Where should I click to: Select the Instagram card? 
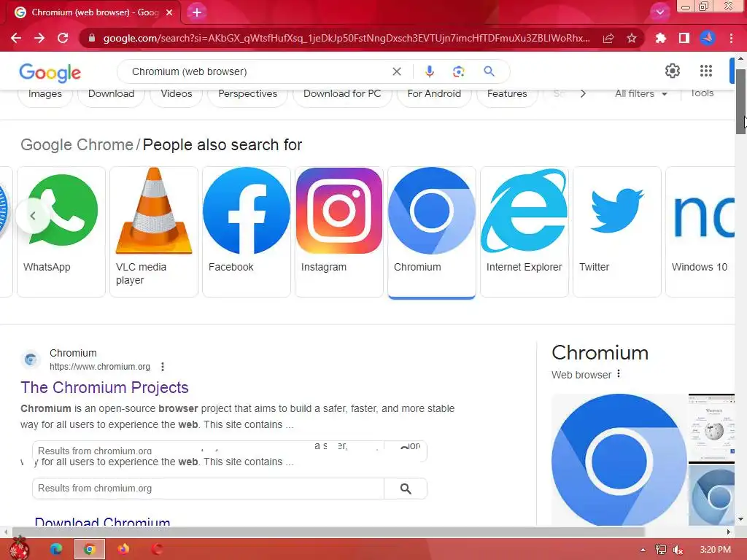coord(339,231)
